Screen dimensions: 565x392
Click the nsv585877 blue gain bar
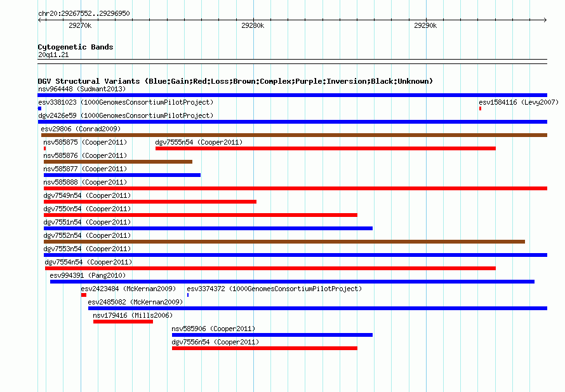point(122,175)
